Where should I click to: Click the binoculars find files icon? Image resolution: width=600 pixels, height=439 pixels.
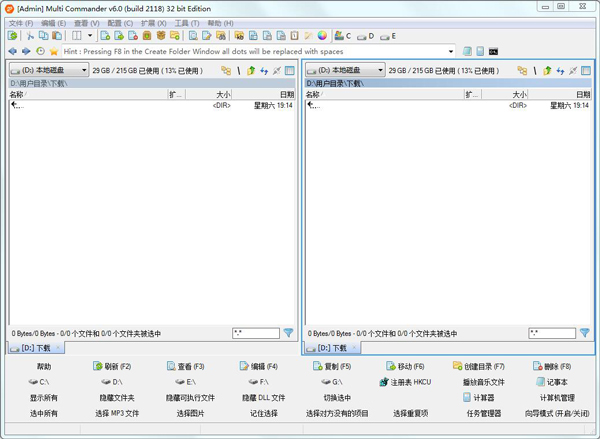point(221,36)
